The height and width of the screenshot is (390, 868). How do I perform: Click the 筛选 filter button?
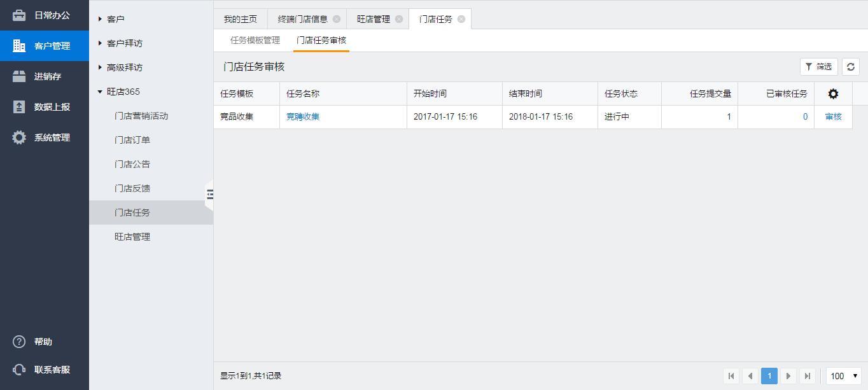[818, 67]
